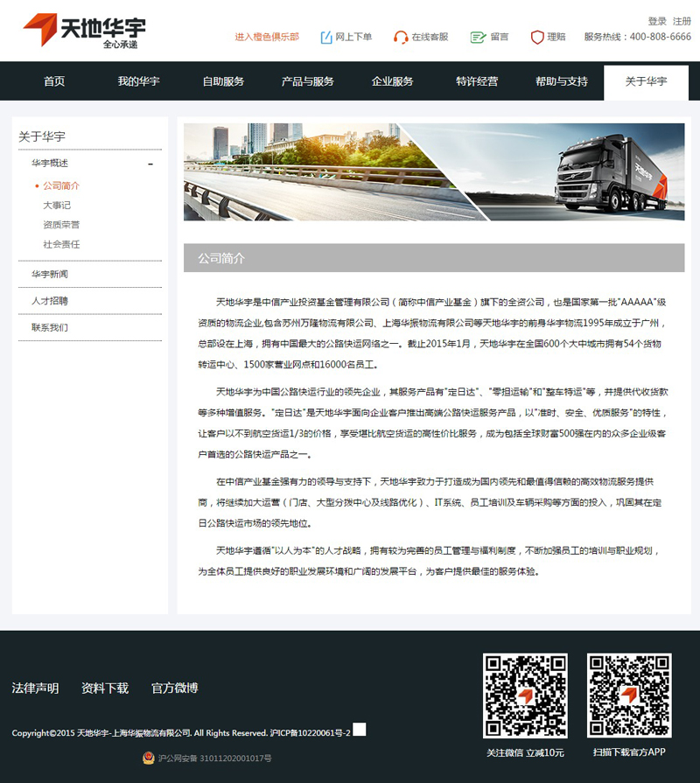Click the 在线客服 headset icon
This screenshot has height=783, width=700.
(401, 38)
